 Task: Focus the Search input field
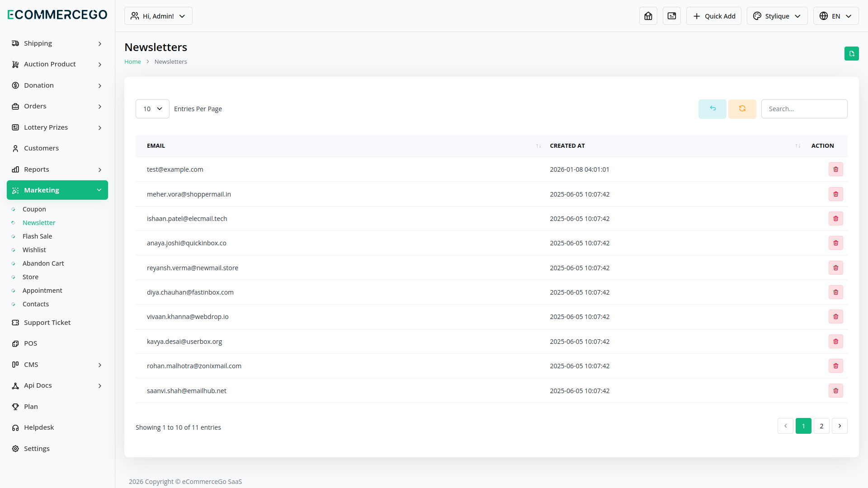tap(804, 109)
